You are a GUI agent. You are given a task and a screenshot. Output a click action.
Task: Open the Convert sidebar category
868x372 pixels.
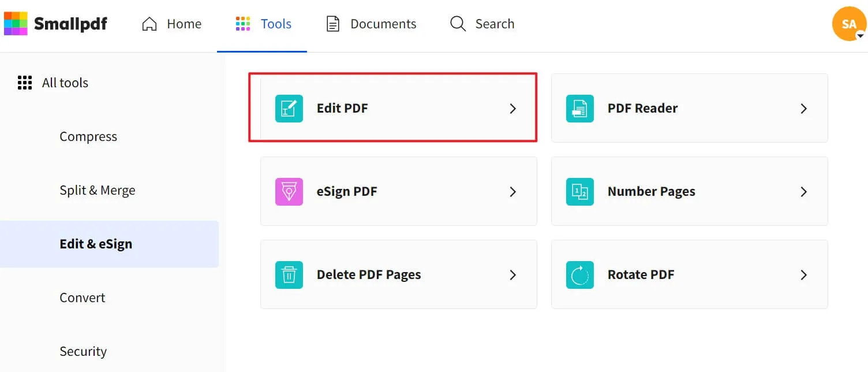click(83, 297)
